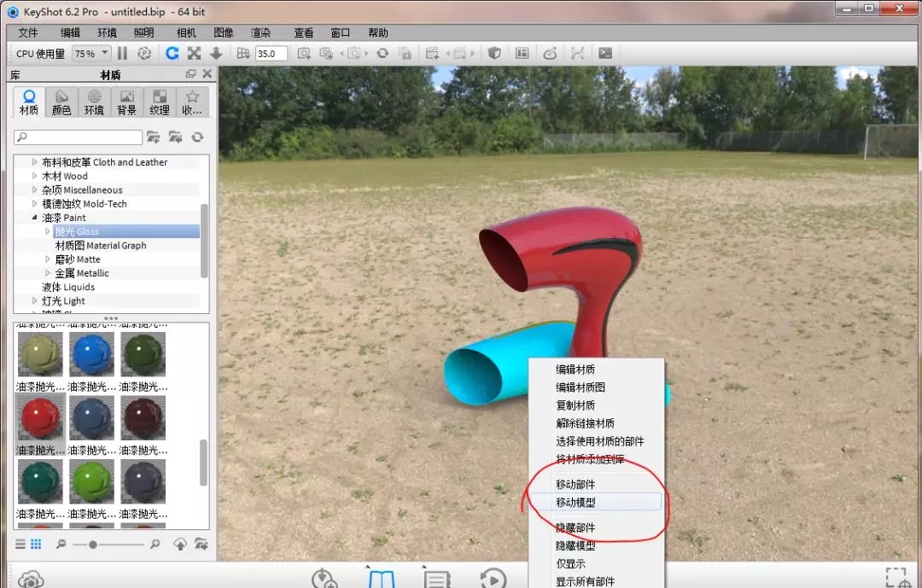The width and height of the screenshot is (922, 588).
Task: Click the upload to cloud icon
Action: (x=180, y=544)
